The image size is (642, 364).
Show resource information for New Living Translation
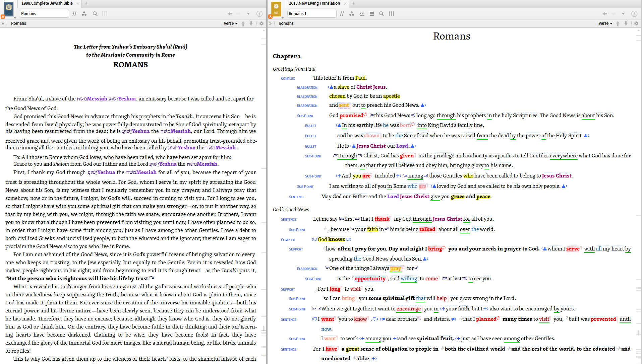click(x=634, y=14)
